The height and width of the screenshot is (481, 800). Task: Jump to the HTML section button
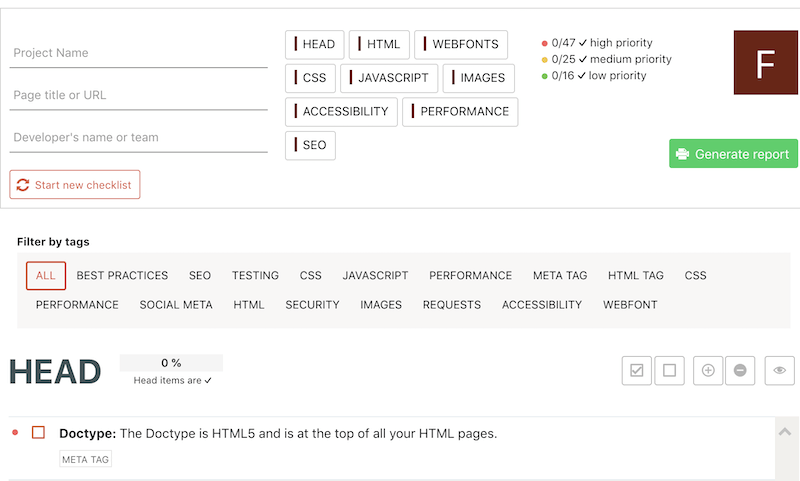click(379, 44)
